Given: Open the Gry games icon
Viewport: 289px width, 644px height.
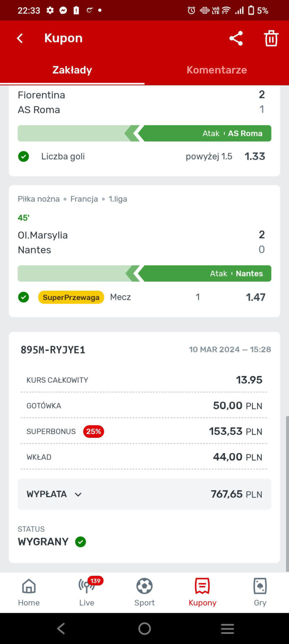Looking at the screenshot, I should [260, 592].
